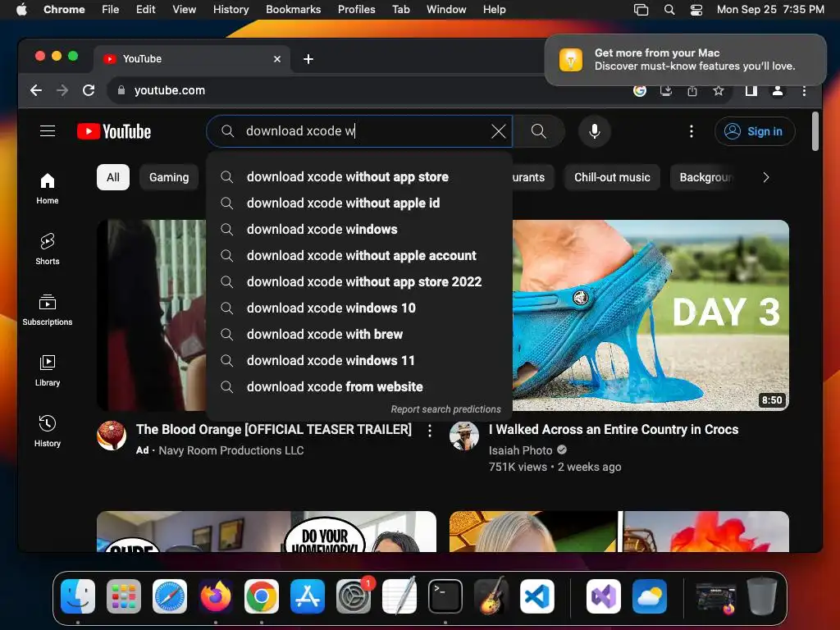Go to Home in sidebar

pos(48,189)
